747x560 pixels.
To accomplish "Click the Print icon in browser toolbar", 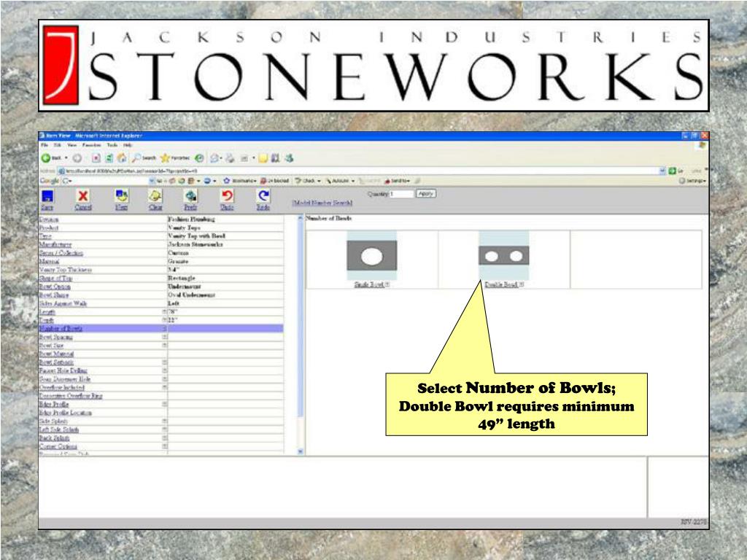I will click(x=230, y=158).
